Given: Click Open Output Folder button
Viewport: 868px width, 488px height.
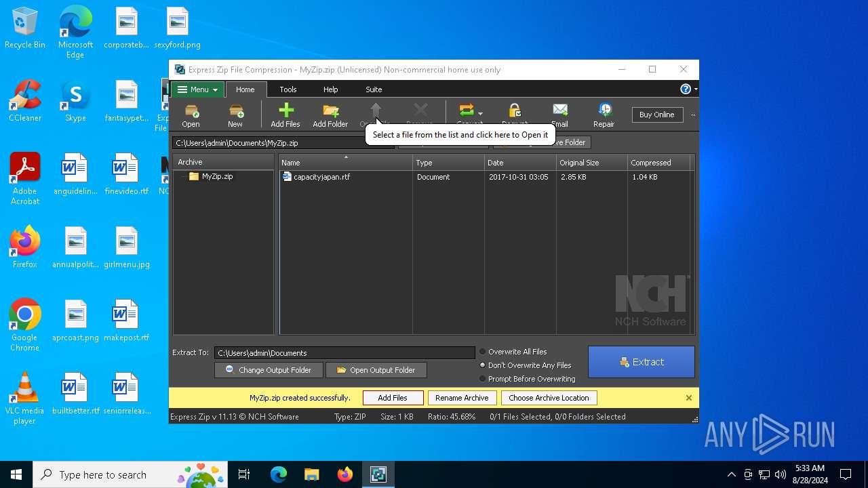Looking at the screenshot, I should pyautogui.click(x=376, y=370).
